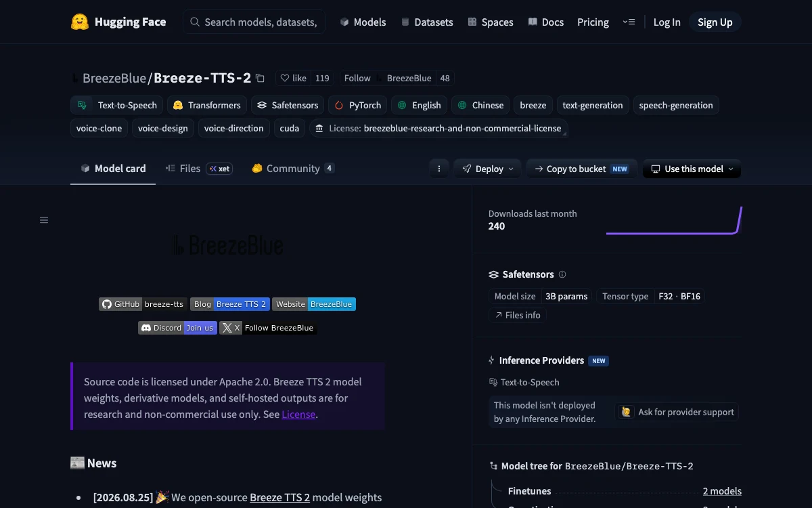This screenshot has width=812, height=508.
Task: Open Files info
Action: pyautogui.click(x=518, y=315)
